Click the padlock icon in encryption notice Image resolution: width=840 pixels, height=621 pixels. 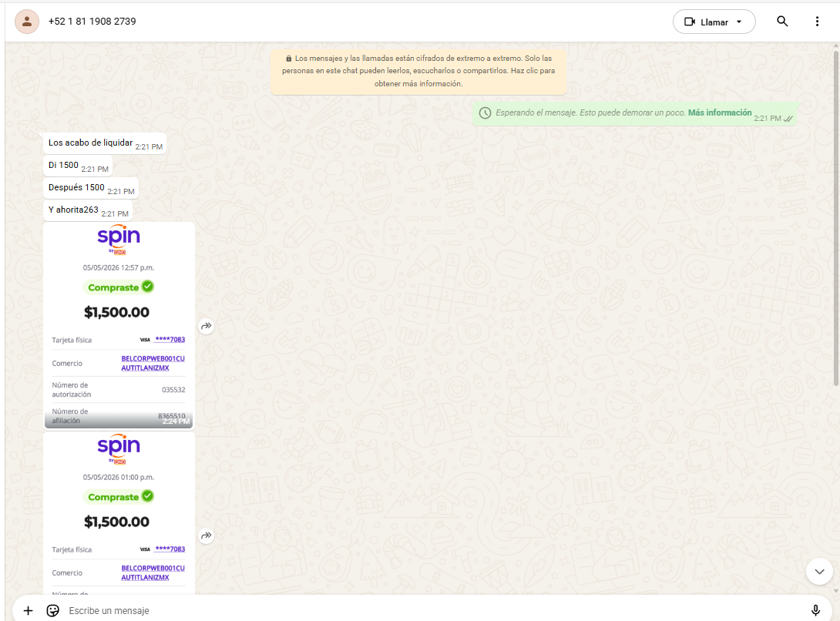pyautogui.click(x=289, y=59)
